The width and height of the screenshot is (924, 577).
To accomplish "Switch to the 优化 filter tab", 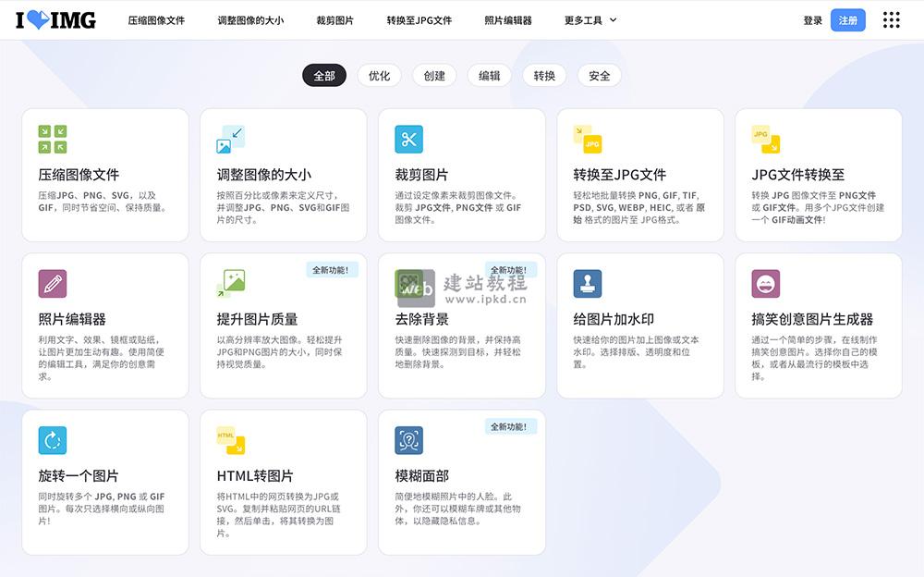I will 379,77.
